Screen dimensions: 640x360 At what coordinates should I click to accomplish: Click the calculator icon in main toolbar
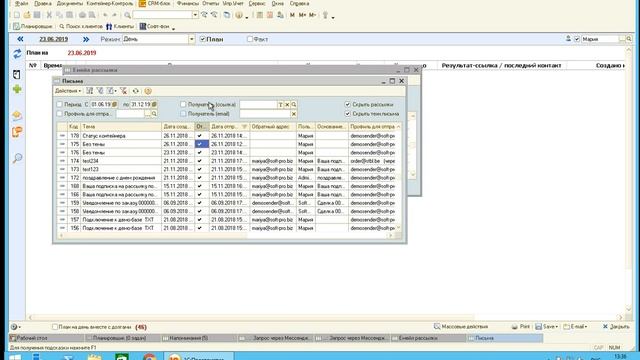tap(260, 15)
